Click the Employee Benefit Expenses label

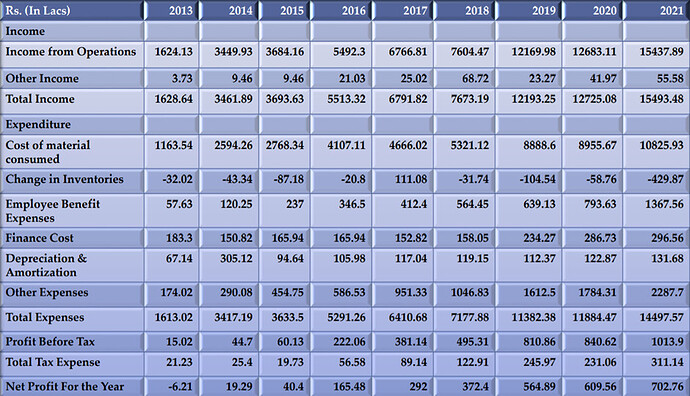coord(52,211)
